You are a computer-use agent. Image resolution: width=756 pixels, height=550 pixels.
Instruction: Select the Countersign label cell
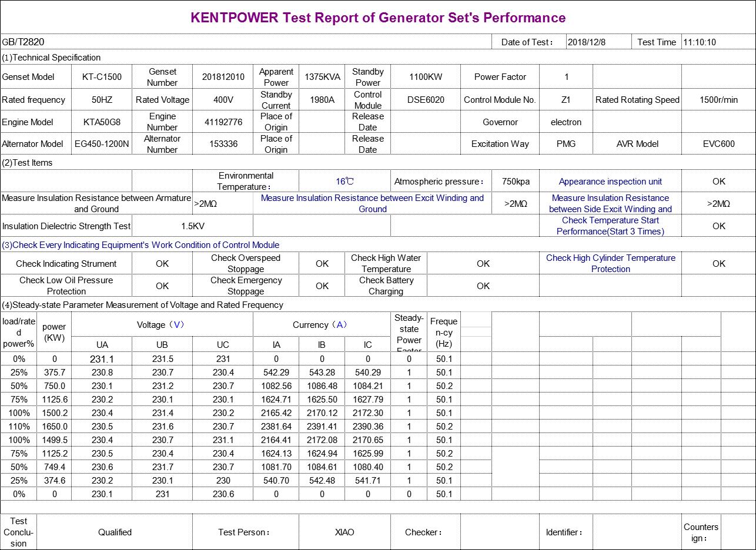click(701, 532)
